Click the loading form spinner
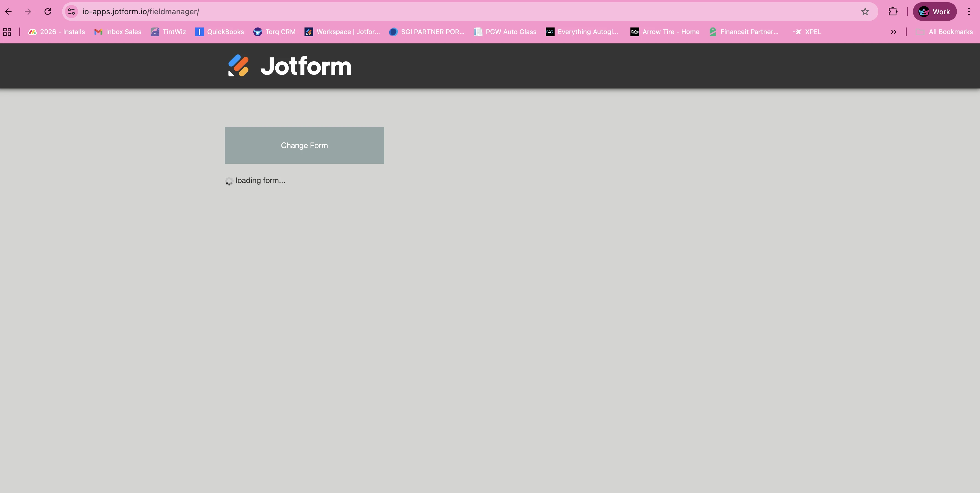This screenshot has width=980, height=493. pos(229,181)
